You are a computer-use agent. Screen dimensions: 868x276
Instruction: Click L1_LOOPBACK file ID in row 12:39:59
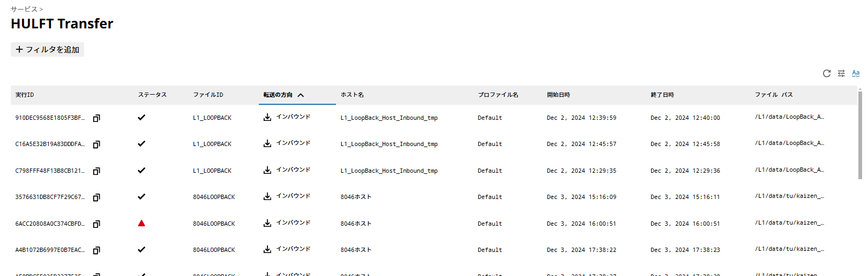(x=212, y=118)
